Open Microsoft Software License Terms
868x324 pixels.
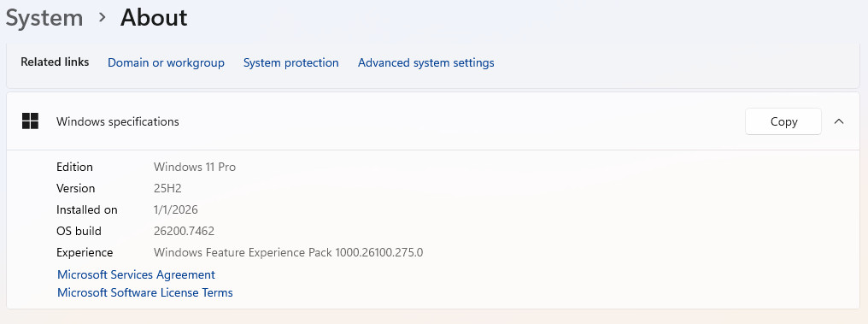145,292
